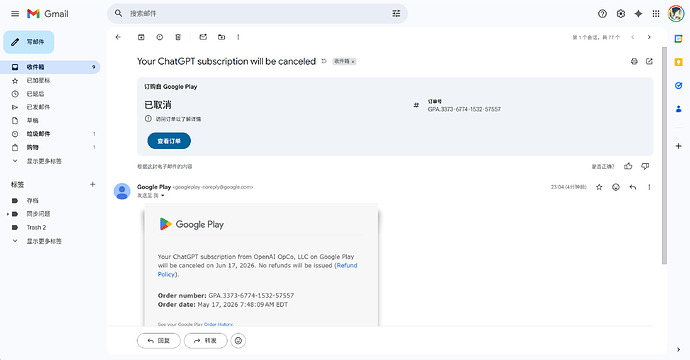Viewport: 690px width, 360px height.
Task: Click the 转发 forward button
Action: (x=206, y=341)
